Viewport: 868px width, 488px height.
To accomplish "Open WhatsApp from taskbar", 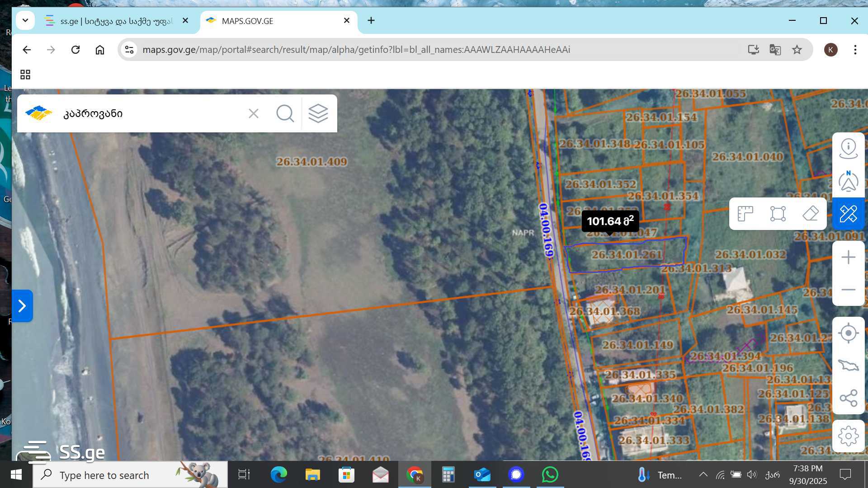I will (550, 474).
